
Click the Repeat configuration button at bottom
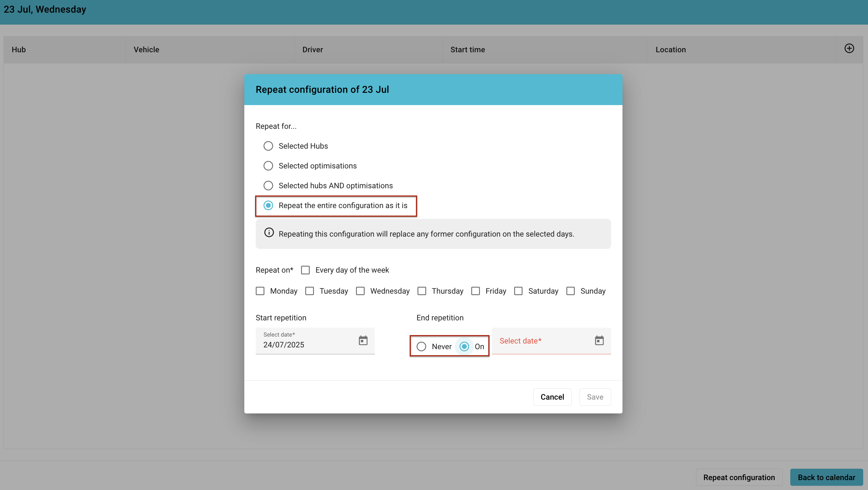click(x=739, y=477)
